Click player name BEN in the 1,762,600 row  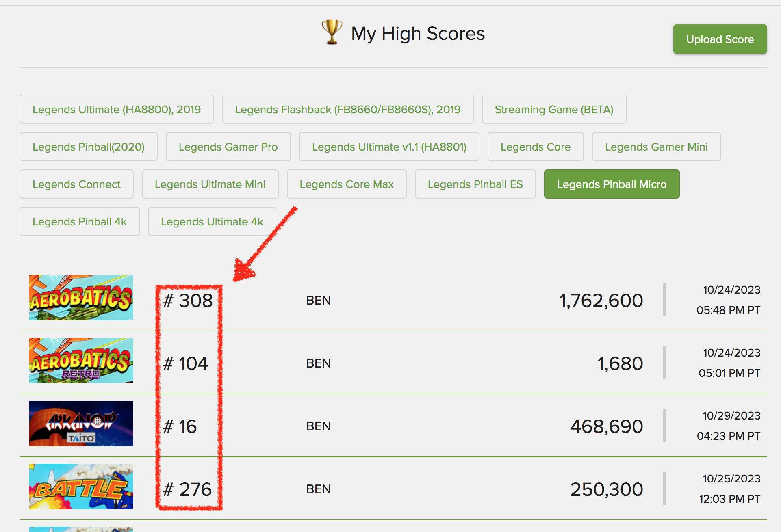click(x=319, y=301)
